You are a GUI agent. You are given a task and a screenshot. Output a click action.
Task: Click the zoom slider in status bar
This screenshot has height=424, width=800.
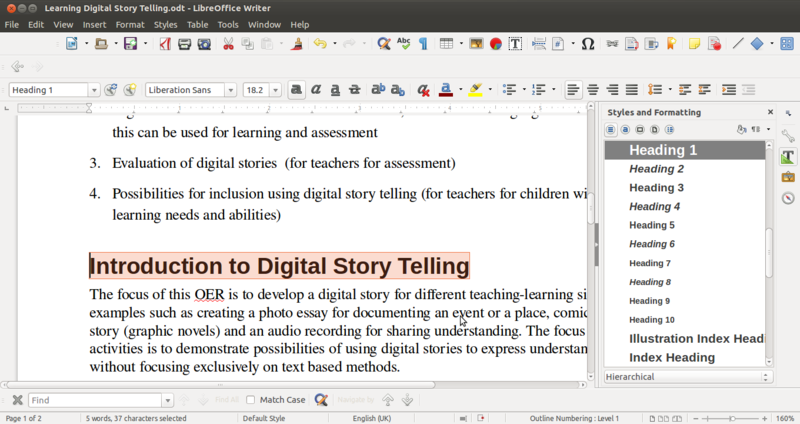click(x=731, y=418)
